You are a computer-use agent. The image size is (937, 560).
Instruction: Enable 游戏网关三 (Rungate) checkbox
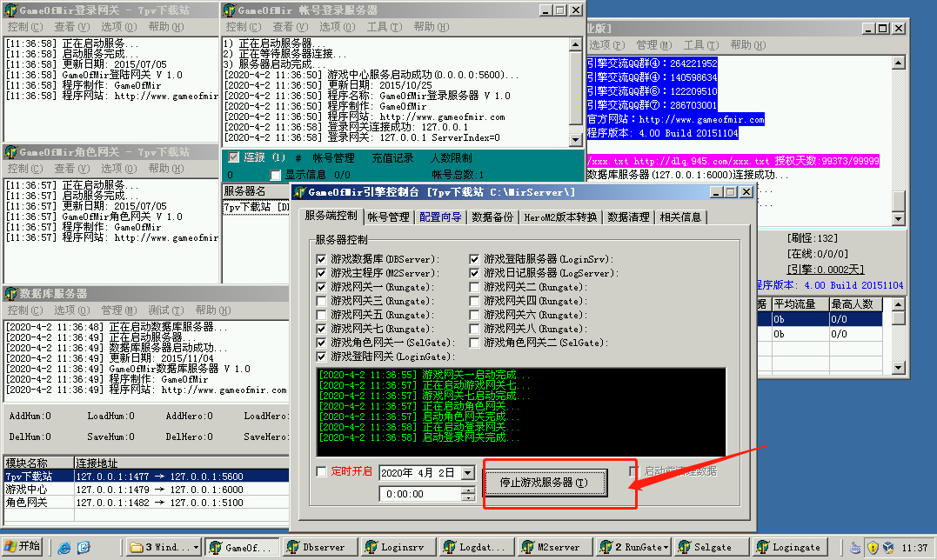point(322,301)
